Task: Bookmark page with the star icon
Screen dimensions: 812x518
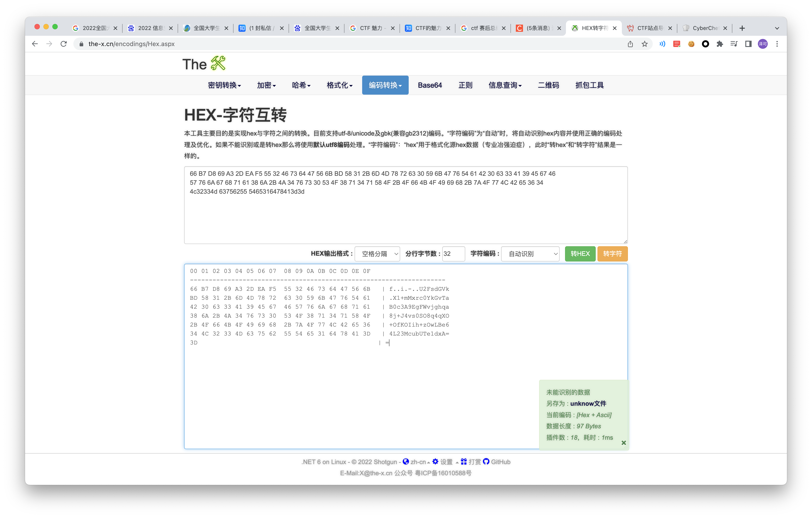Action: point(644,44)
